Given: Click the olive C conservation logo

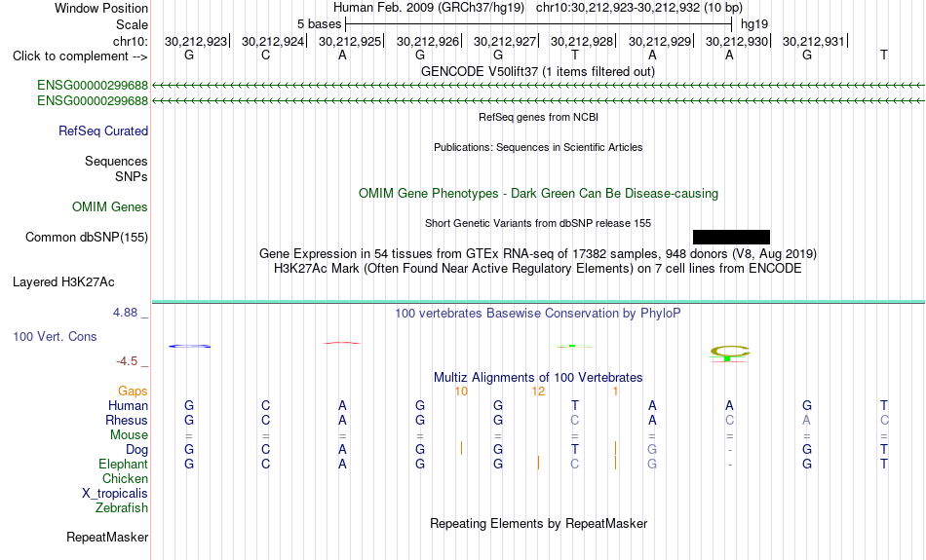Looking at the screenshot, I should pos(730,352).
